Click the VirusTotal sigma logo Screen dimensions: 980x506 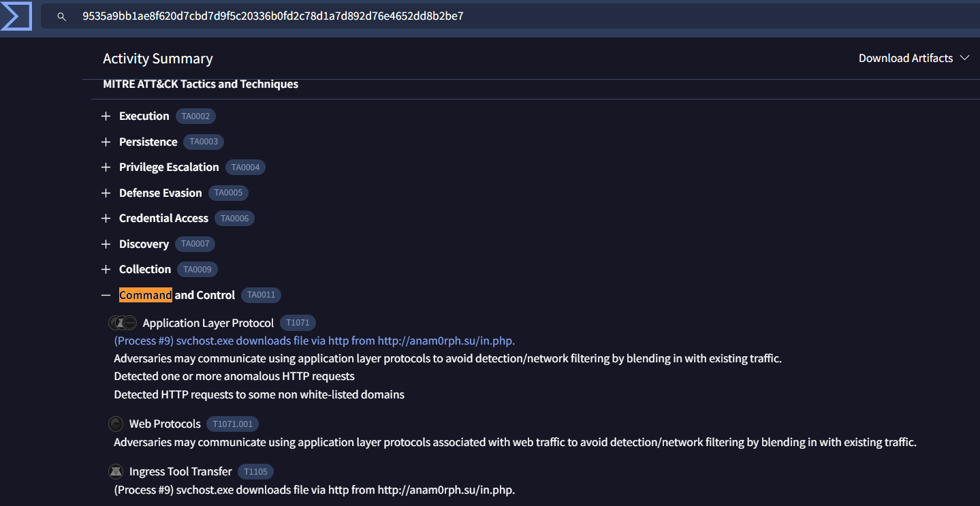pyautogui.click(x=16, y=16)
